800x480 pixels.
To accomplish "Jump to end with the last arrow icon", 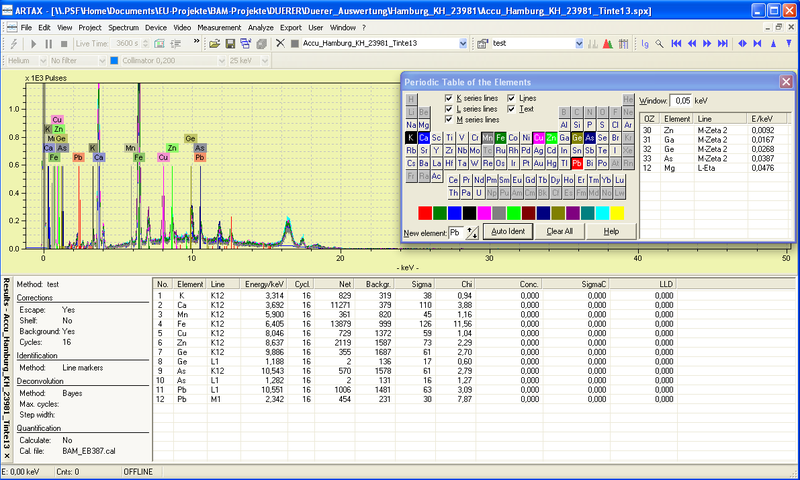I will coord(723,44).
